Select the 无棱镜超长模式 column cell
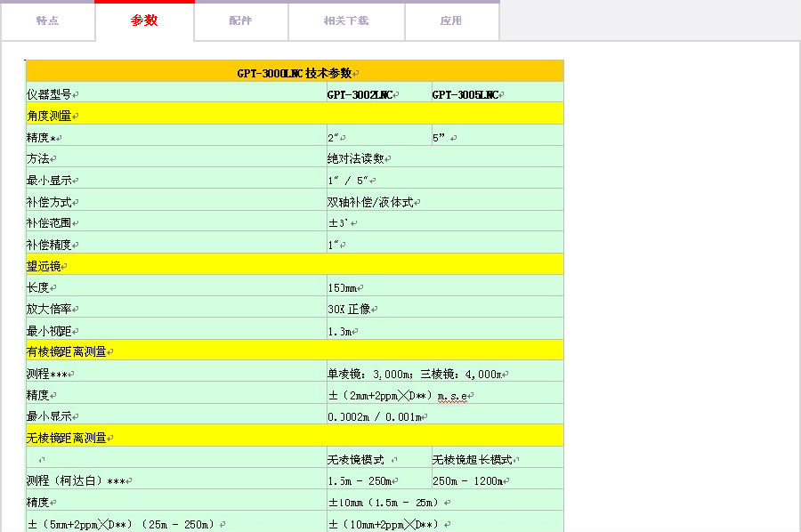 click(x=473, y=460)
